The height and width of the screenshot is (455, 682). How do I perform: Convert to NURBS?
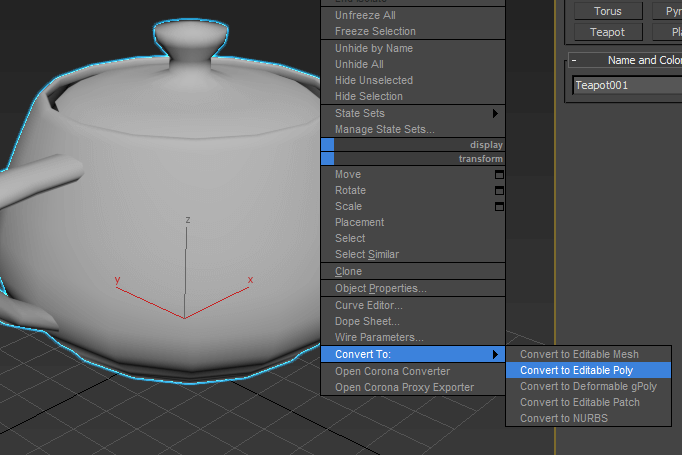pyautogui.click(x=588, y=418)
